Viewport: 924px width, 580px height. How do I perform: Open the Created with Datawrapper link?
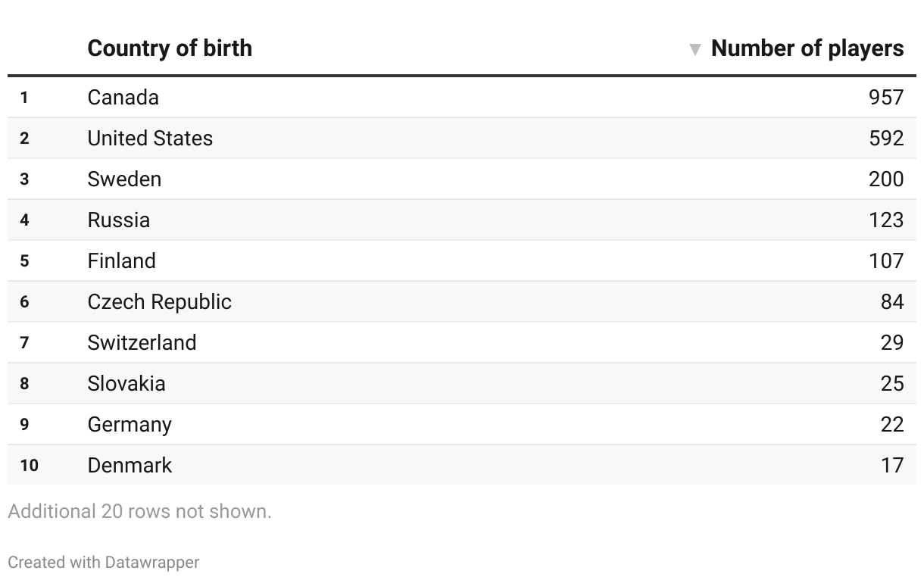point(104,562)
